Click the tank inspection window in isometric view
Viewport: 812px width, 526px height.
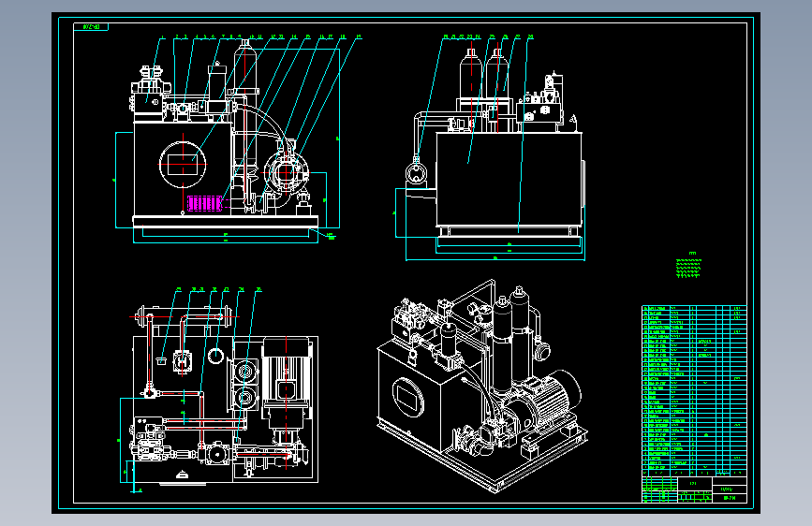(x=408, y=397)
